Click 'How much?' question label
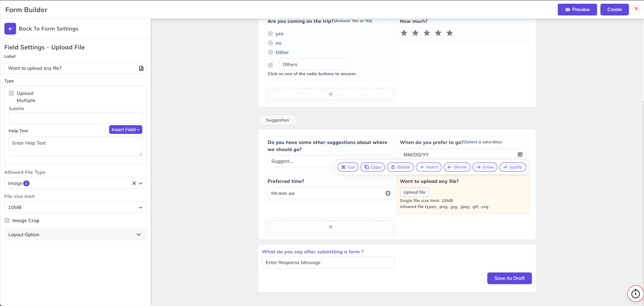 click(x=414, y=21)
